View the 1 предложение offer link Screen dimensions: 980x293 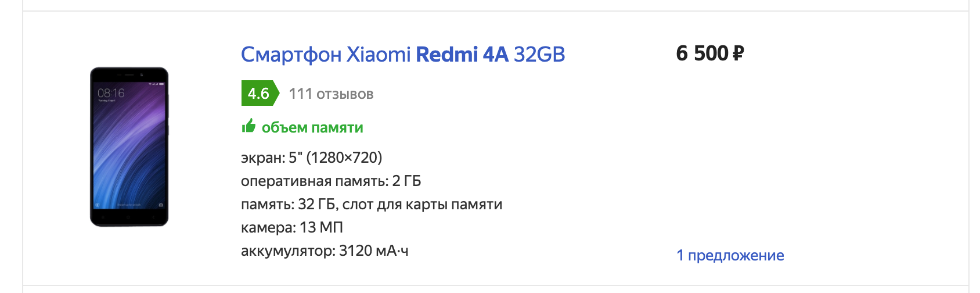[x=730, y=255]
